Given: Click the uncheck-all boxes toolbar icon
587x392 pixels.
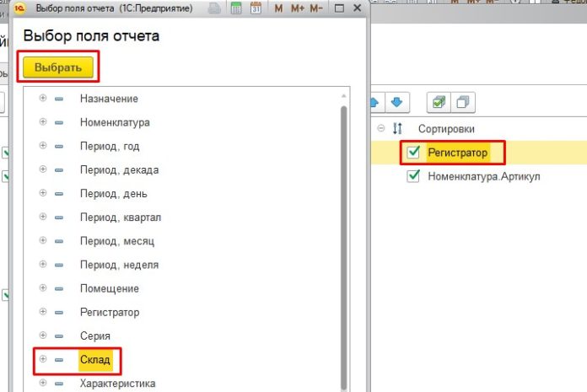Looking at the screenshot, I should pyautogui.click(x=463, y=102).
